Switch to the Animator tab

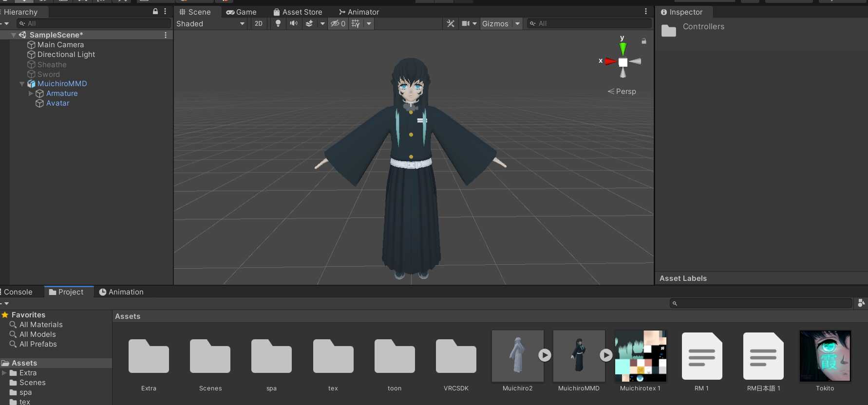tap(359, 12)
